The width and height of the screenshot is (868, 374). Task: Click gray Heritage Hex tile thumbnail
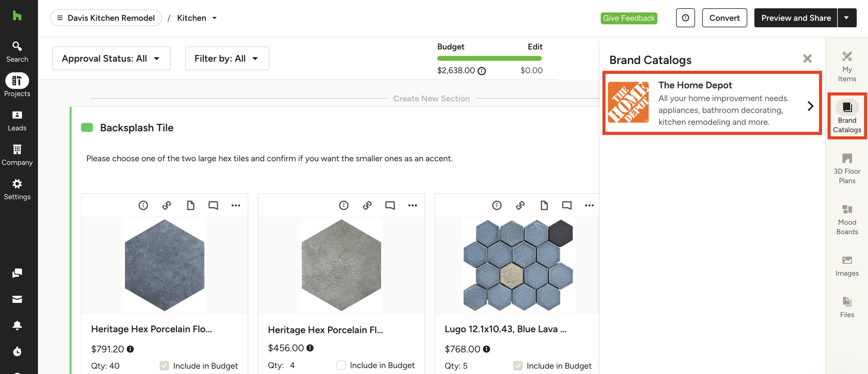(x=341, y=265)
